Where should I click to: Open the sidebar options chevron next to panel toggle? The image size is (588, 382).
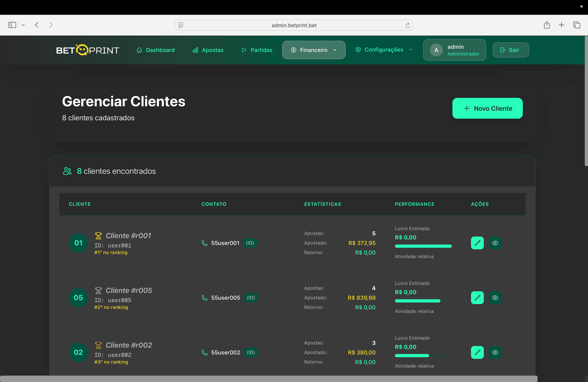coord(23,25)
